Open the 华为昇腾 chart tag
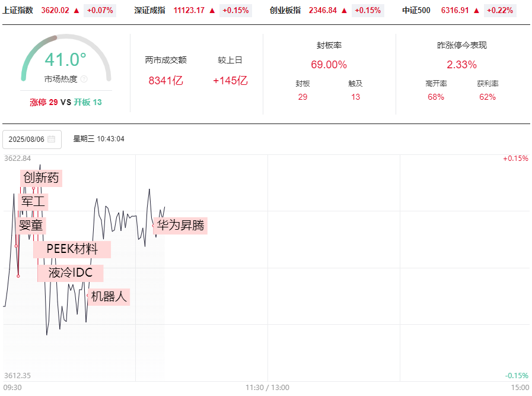Image resolution: width=532 pixels, height=396 pixels. click(x=180, y=226)
